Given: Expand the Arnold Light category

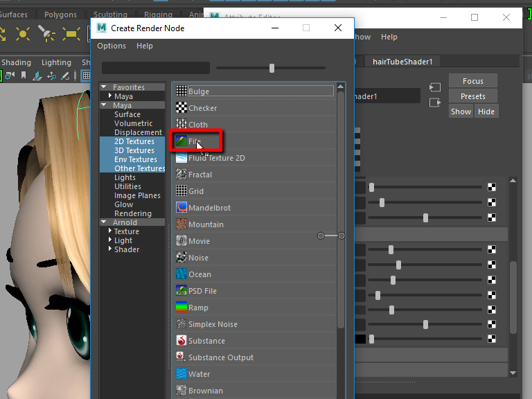Looking at the screenshot, I should tap(110, 240).
